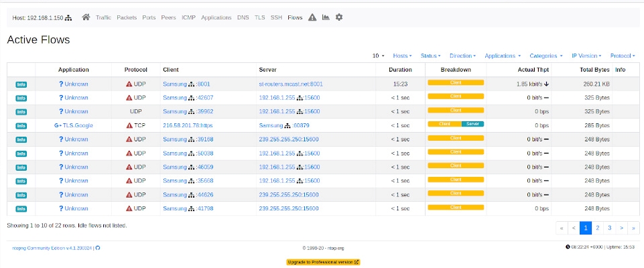The image size is (644, 268).
Task: Open st-routers.mcast.net:8001 server link
Action: point(291,84)
